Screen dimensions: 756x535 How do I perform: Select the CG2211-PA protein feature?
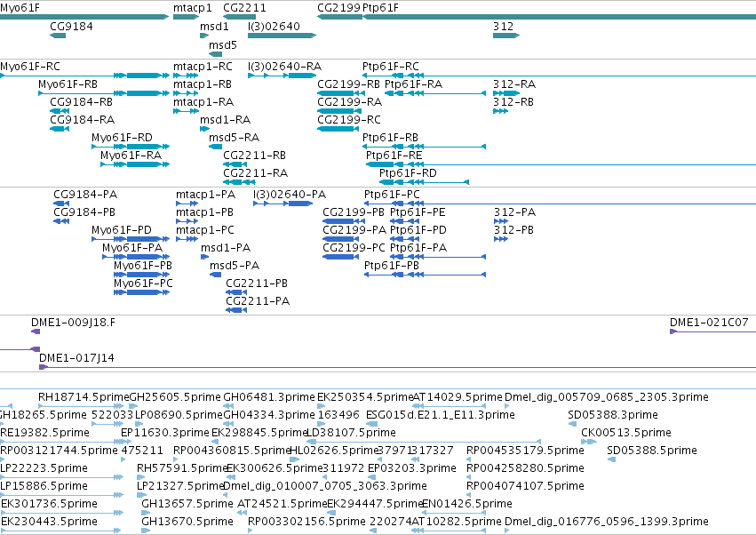click(x=236, y=309)
